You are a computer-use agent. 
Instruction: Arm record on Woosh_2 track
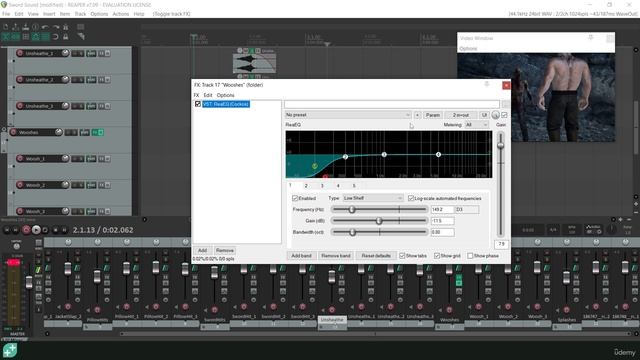20,185
